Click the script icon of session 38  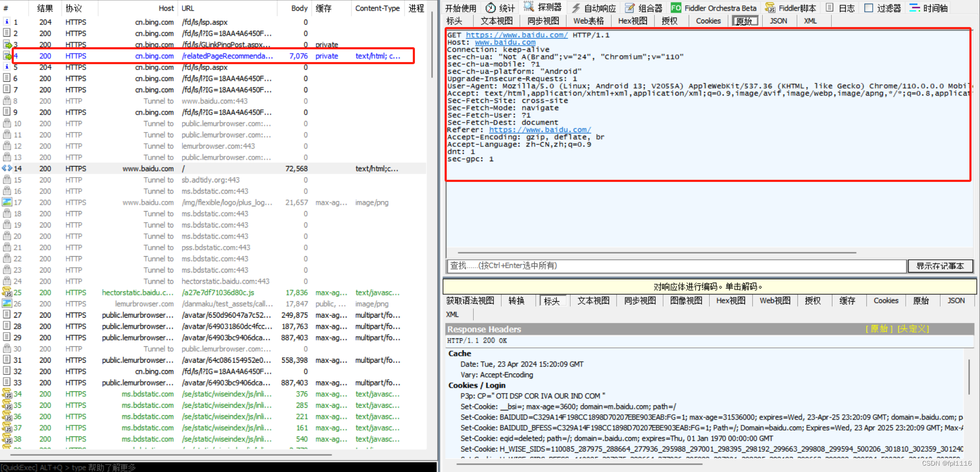point(7,439)
